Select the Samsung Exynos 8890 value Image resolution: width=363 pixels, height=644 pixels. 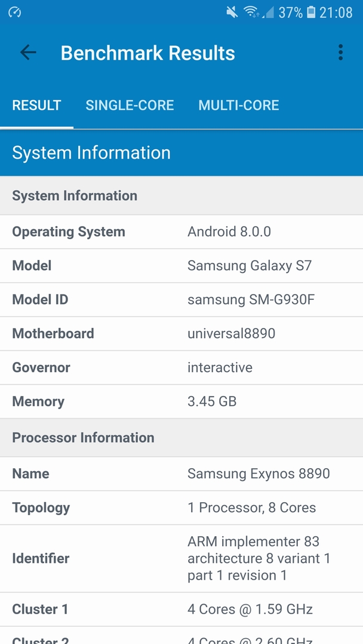[259, 473]
